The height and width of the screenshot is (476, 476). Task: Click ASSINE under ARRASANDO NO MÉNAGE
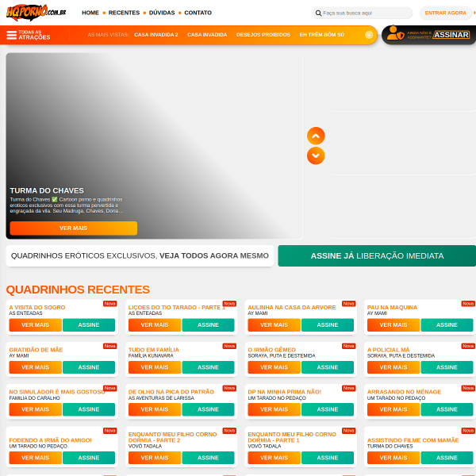[x=447, y=409]
